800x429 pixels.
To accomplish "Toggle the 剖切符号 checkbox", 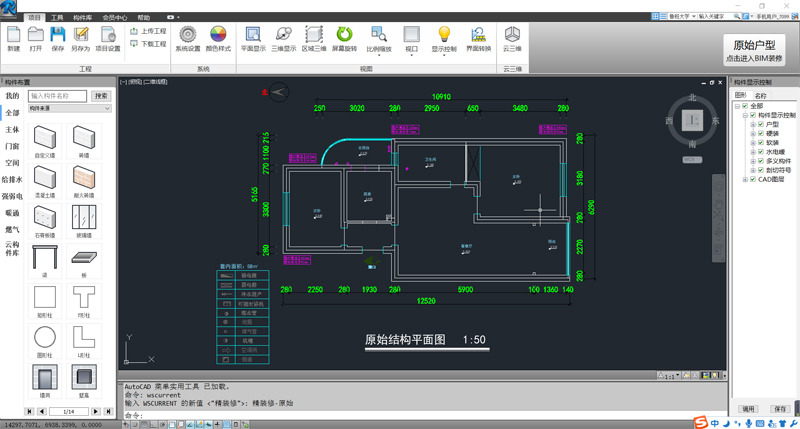I will [761, 170].
